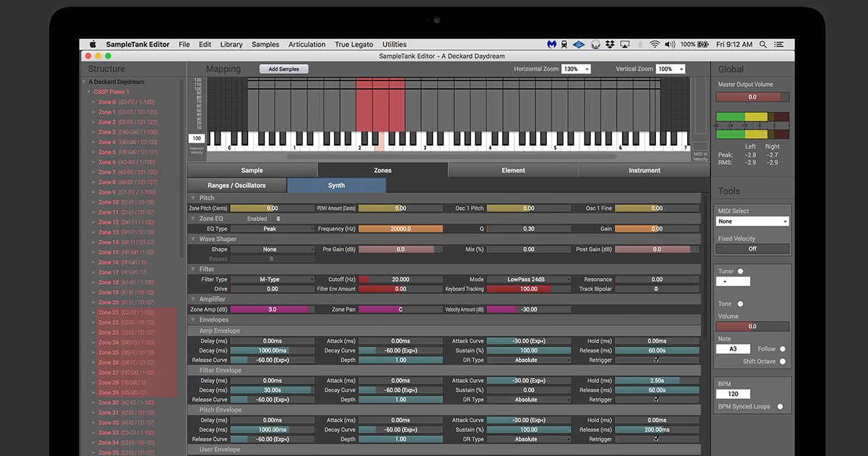Click the Dropbox icon in menu bar
The height and width of the screenshot is (456, 868).
tap(610, 44)
